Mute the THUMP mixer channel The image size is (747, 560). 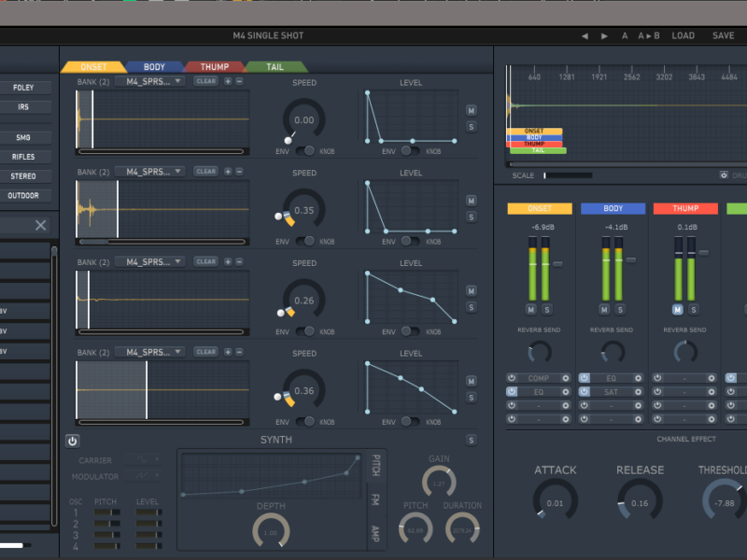pyautogui.click(x=678, y=309)
